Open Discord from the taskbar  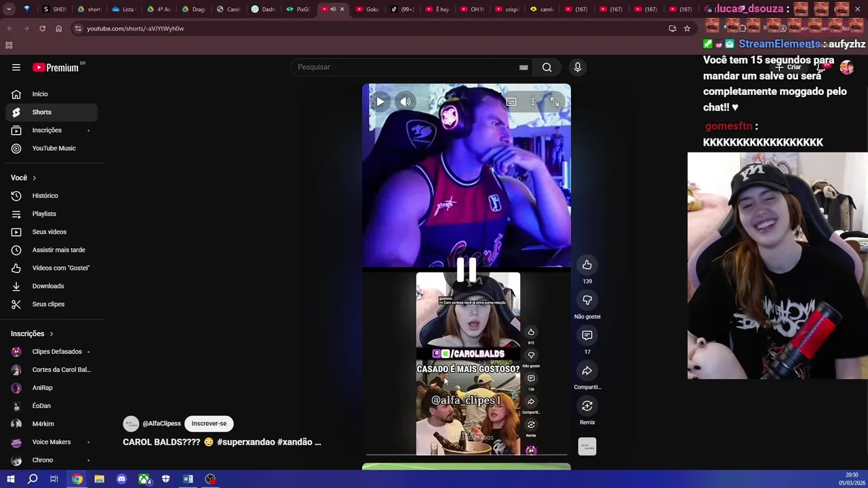point(121,479)
